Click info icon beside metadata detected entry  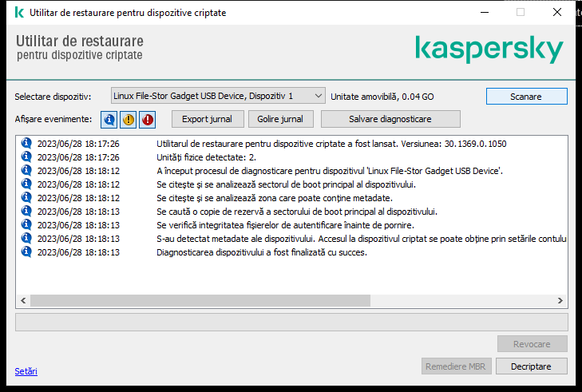(26, 238)
